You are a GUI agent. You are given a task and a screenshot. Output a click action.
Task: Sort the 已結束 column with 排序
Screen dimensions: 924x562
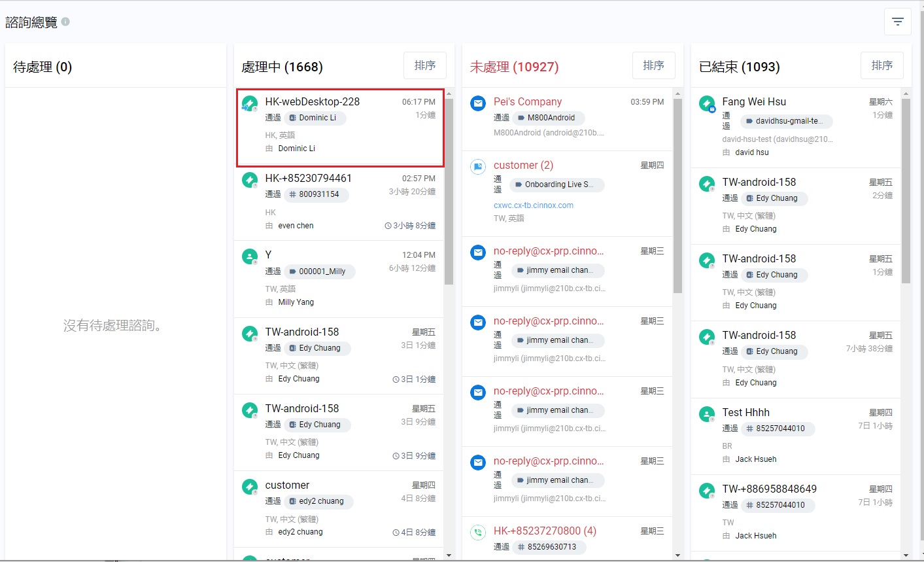pos(882,65)
